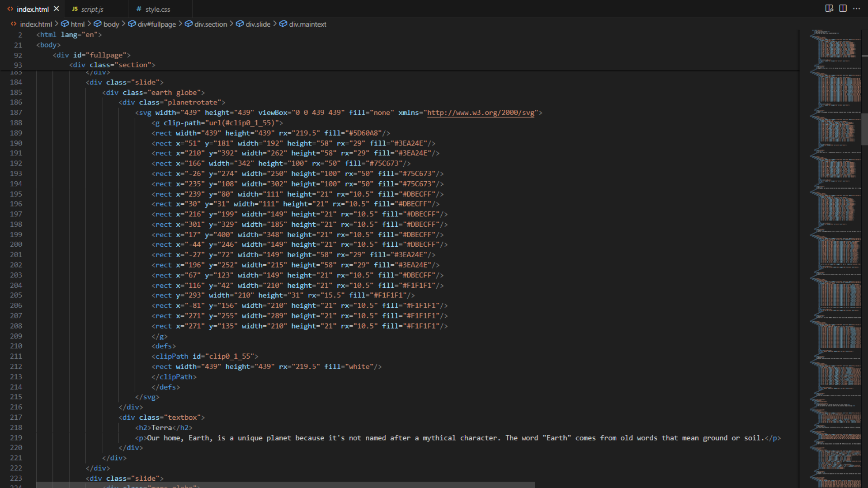Open preview to the side icon
The width and height of the screenshot is (868, 488).
click(x=829, y=9)
